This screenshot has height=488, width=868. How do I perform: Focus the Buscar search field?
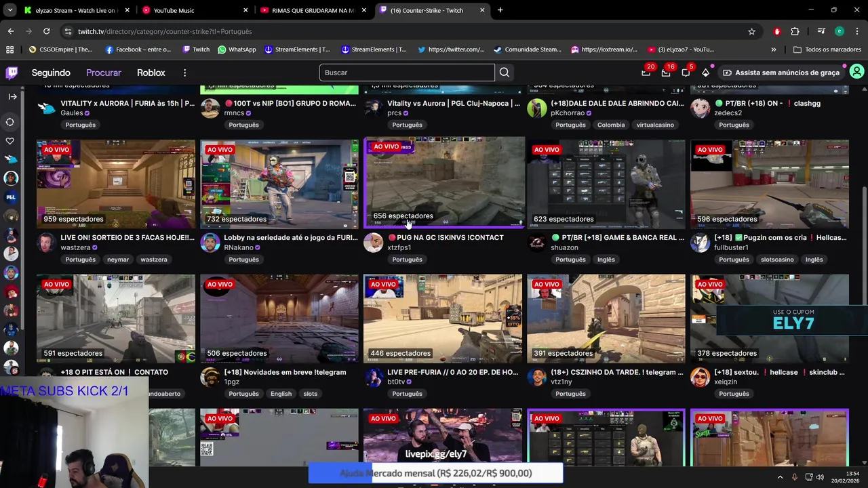(407, 73)
